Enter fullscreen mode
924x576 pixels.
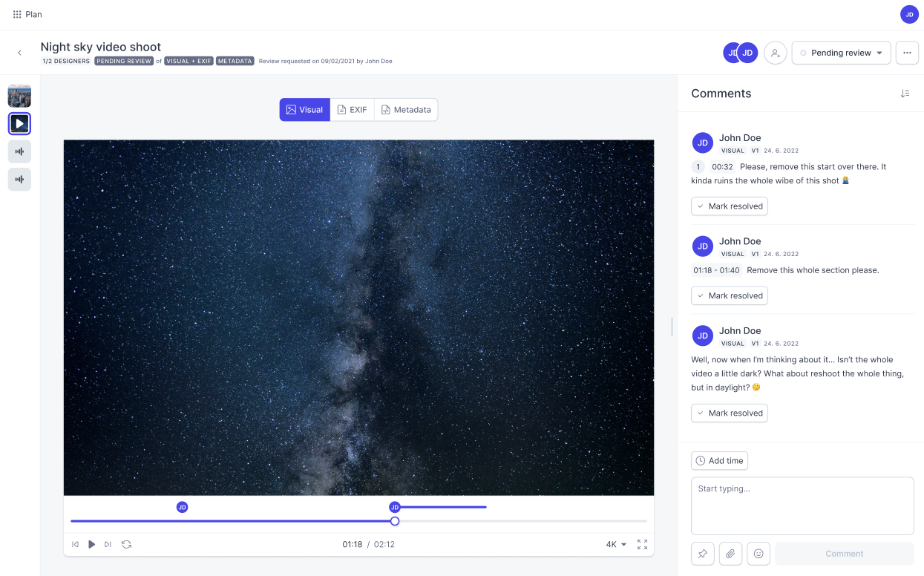[x=642, y=544]
